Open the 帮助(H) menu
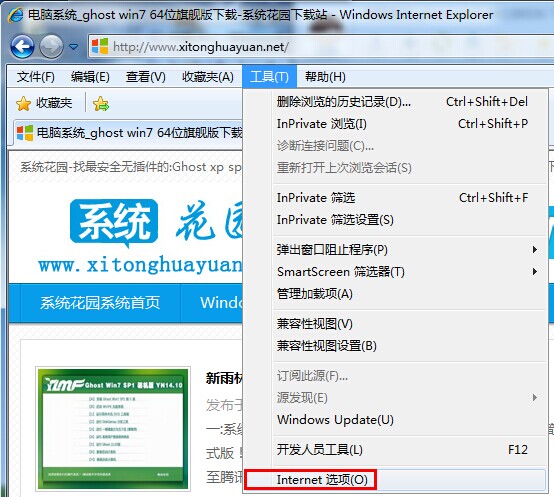Screen dimensions: 554x497 tap(325, 77)
